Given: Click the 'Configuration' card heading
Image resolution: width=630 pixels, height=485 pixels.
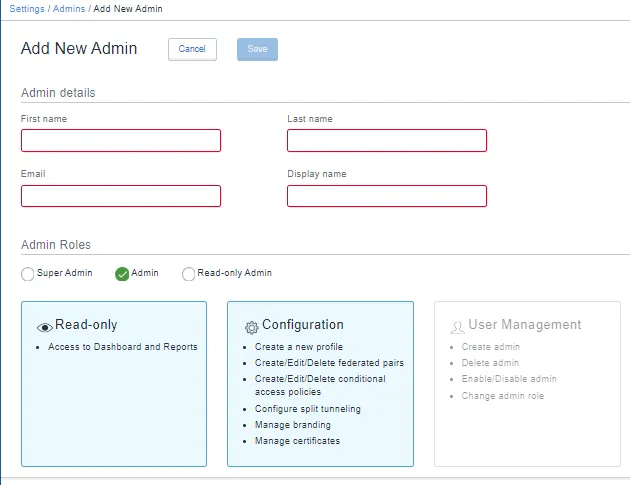Looking at the screenshot, I should (303, 324).
